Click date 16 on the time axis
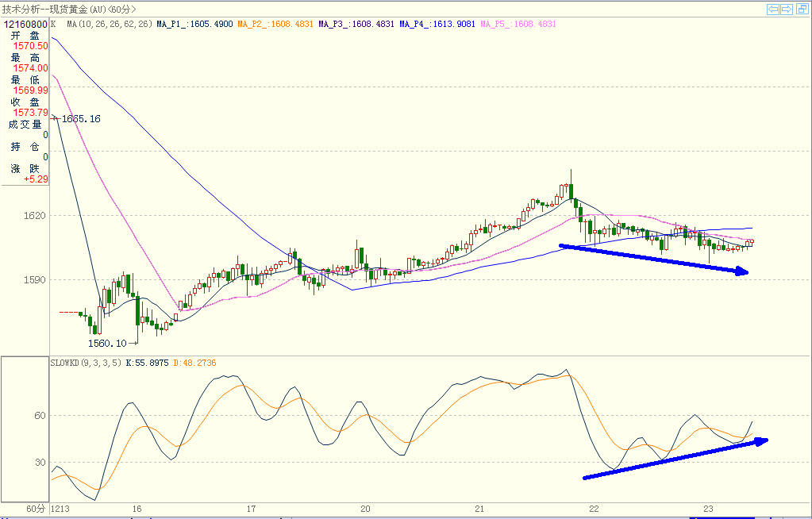812x519 pixels. [137, 509]
